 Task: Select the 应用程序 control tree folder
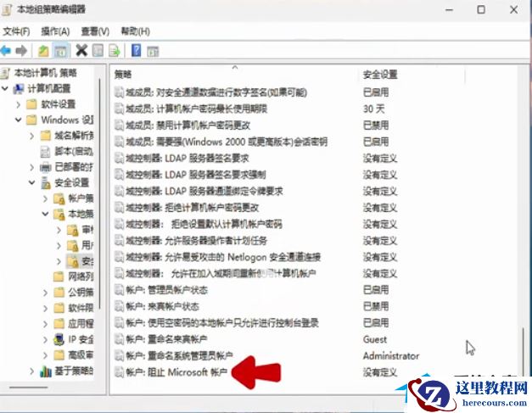click(x=81, y=323)
